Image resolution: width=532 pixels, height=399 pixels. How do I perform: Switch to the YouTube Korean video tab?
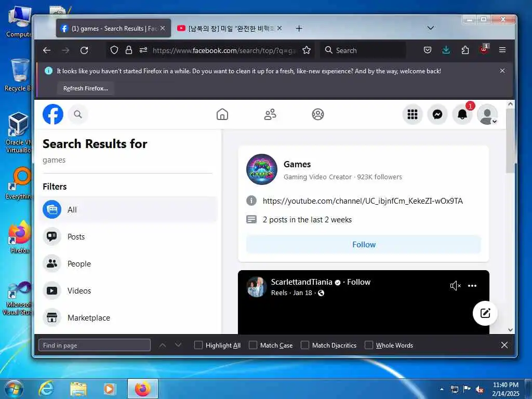(229, 29)
